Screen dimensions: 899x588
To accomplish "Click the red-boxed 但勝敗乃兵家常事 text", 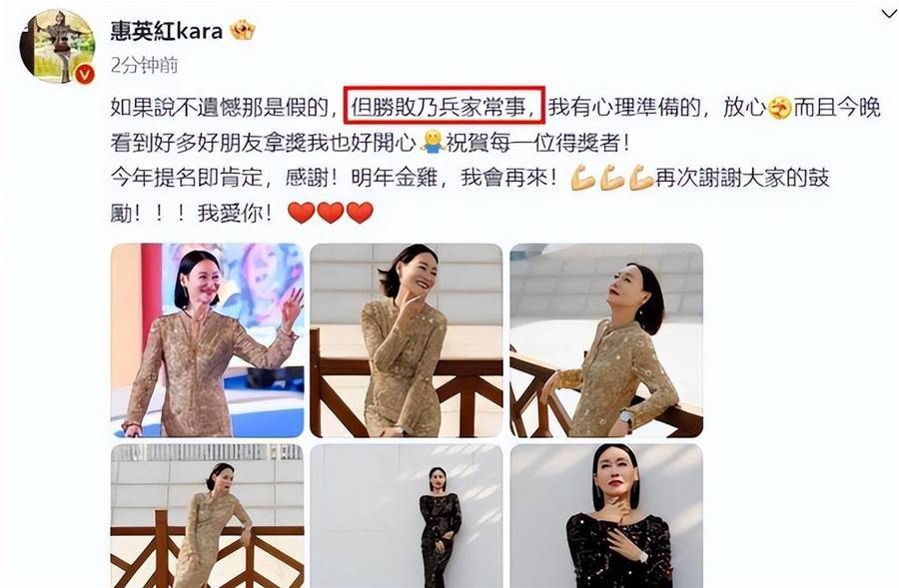I will coord(445,106).
